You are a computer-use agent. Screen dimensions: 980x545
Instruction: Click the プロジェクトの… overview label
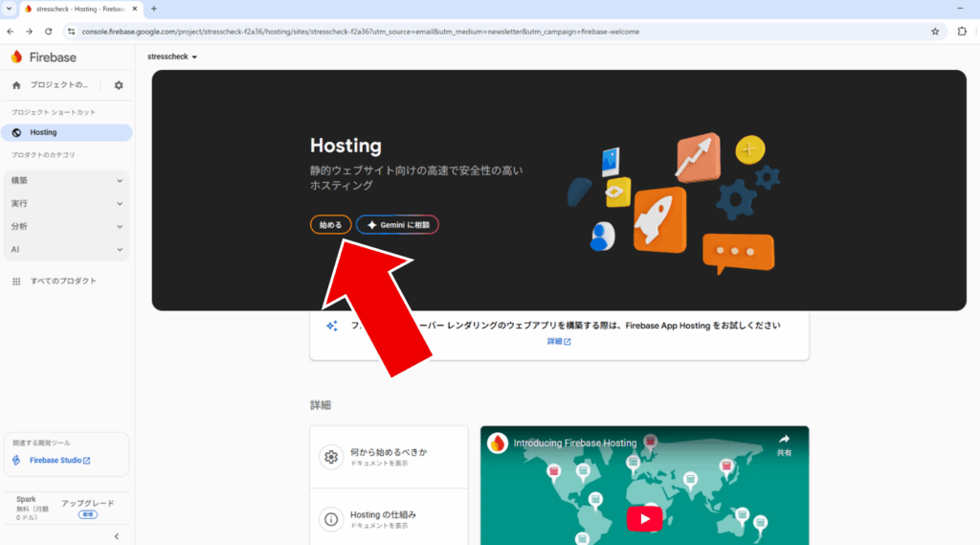[59, 85]
